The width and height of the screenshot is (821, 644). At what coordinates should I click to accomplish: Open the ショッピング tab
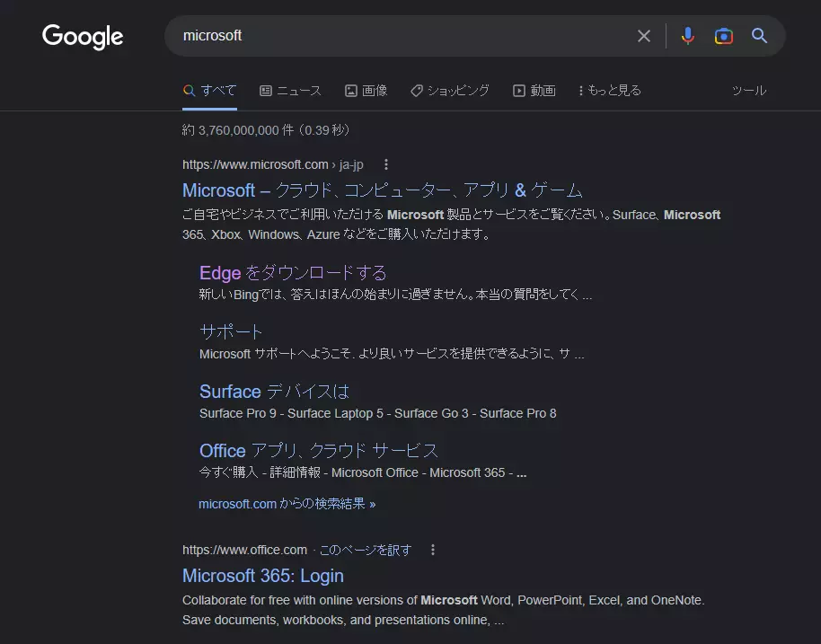tap(450, 91)
